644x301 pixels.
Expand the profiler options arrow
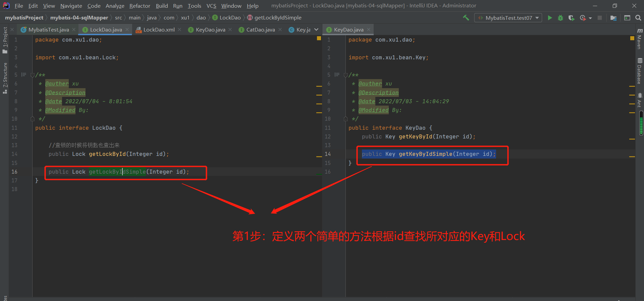[x=590, y=18]
